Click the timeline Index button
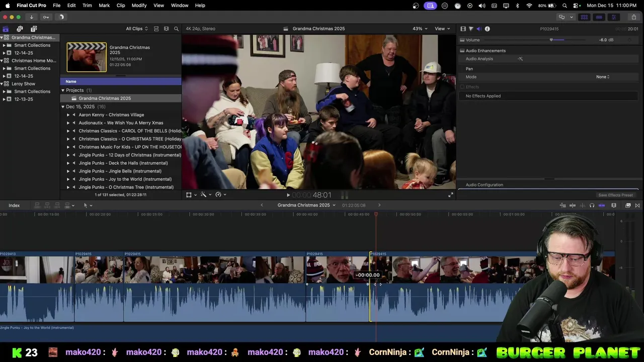This screenshot has height=362, width=644. pos(14,205)
